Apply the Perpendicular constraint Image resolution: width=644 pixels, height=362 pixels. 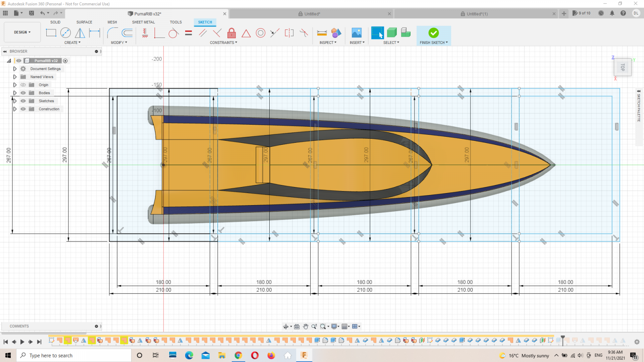pyautogui.click(x=217, y=33)
